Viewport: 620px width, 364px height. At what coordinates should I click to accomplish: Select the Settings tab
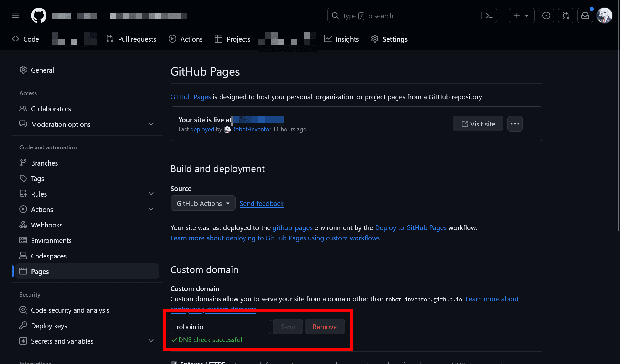point(389,39)
